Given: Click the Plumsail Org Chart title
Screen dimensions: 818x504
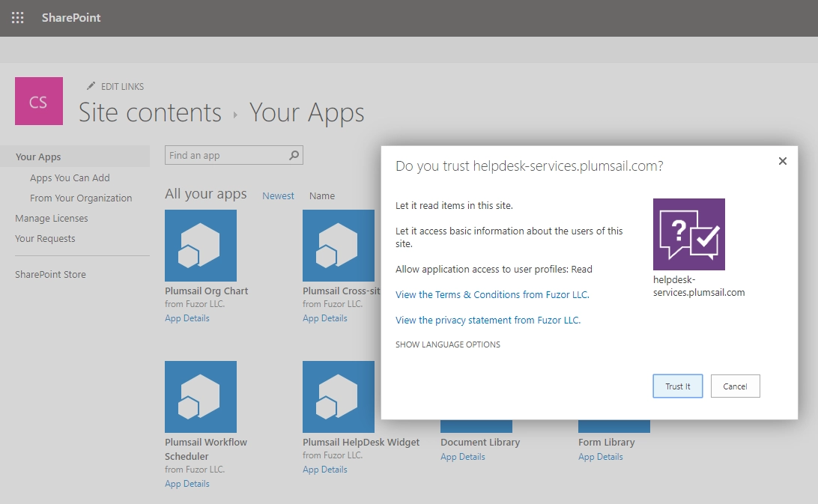Looking at the screenshot, I should point(206,291).
